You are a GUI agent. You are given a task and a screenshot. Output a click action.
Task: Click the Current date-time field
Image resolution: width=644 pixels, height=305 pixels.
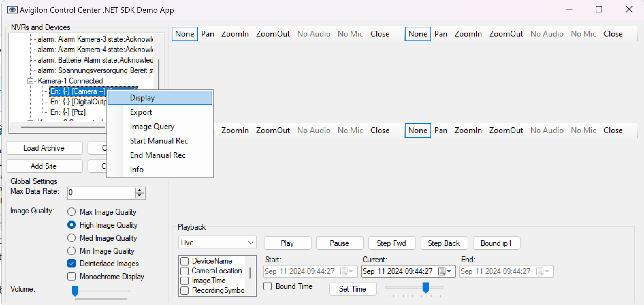[408, 271]
